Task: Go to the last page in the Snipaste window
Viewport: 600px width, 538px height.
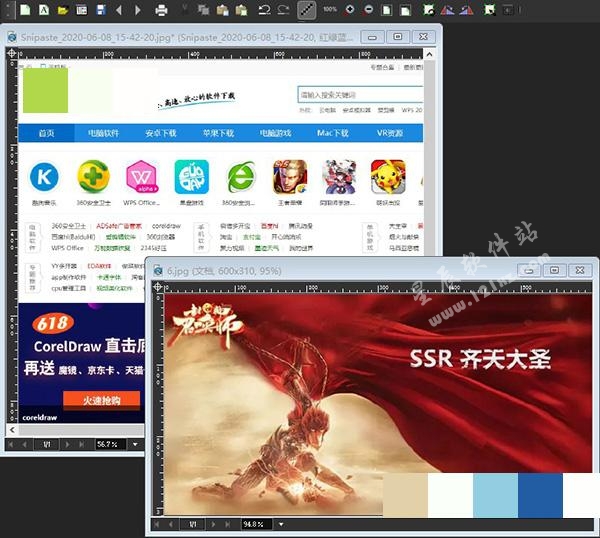Action: click(82, 445)
